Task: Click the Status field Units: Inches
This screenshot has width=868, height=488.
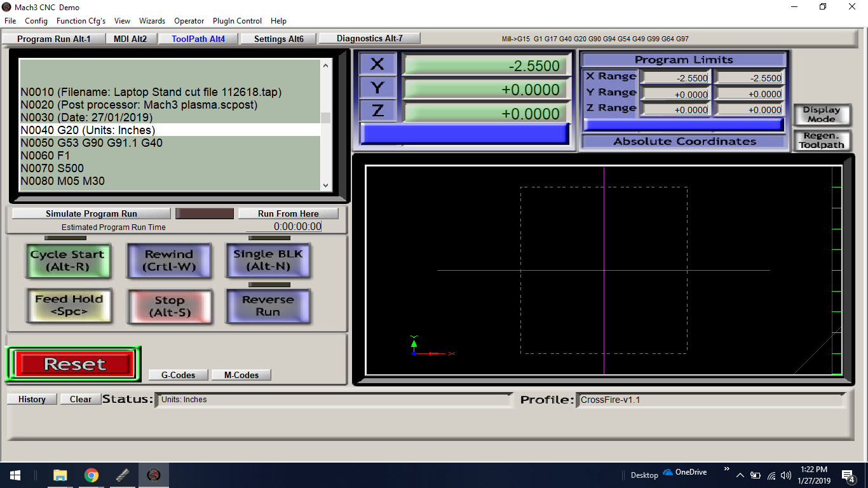Action: [334, 400]
